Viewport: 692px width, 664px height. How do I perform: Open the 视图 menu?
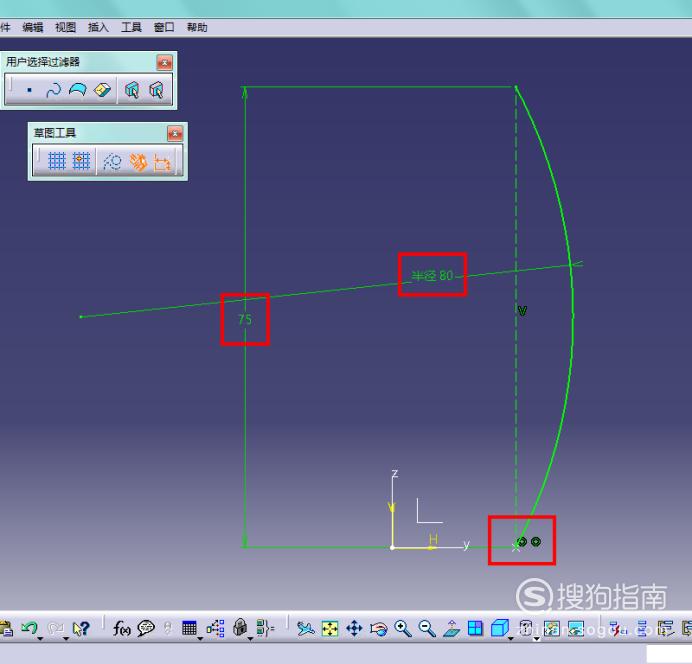[65, 27]
